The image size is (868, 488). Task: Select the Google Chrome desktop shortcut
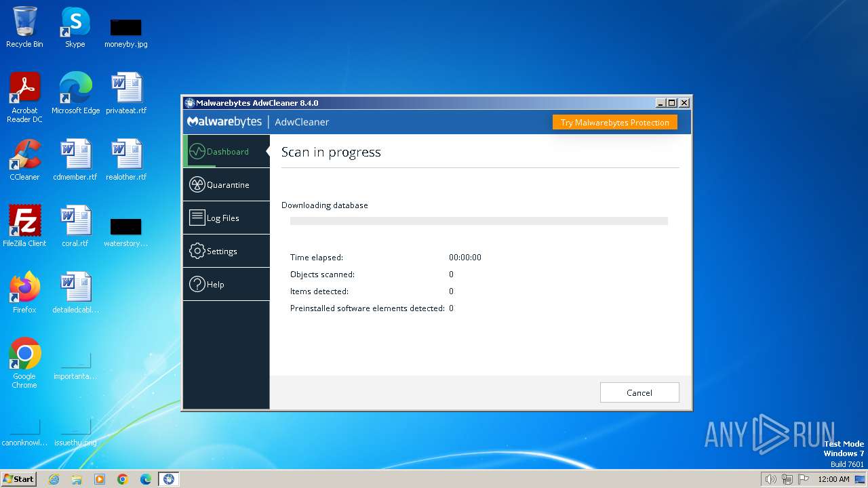coord(24,363)
